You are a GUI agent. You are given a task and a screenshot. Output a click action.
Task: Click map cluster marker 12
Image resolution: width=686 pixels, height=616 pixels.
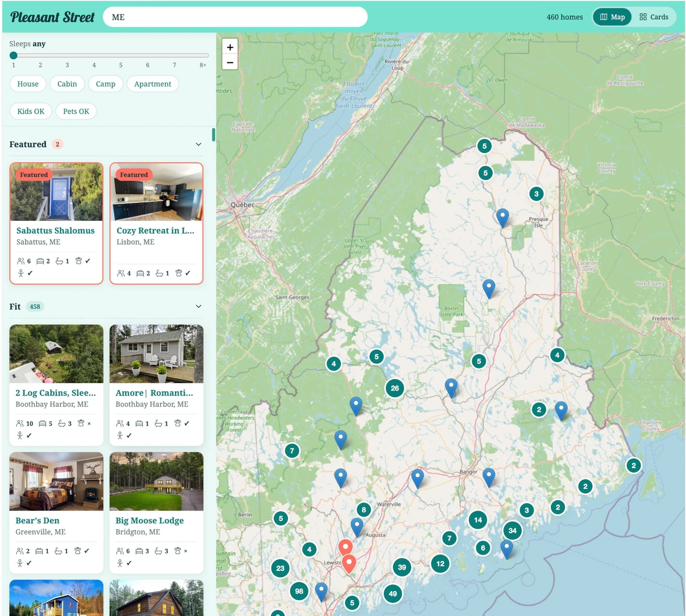pyautogui.click(x=440, y=564)
